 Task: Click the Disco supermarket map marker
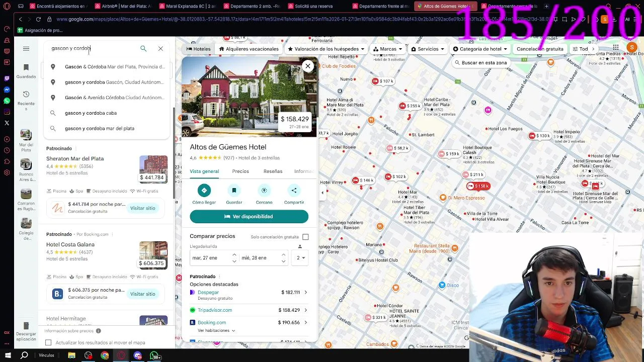pyautogui.click(x=442, y=285)
